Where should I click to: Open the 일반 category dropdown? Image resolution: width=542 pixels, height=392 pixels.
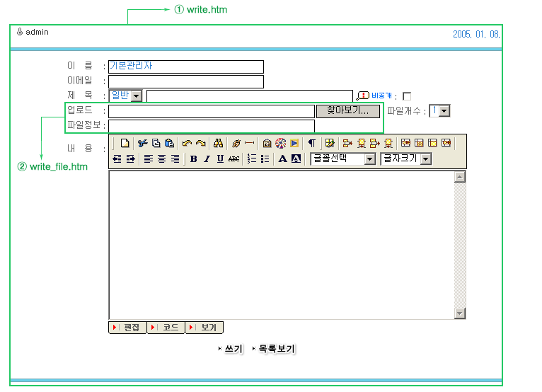tap(136, 96)
